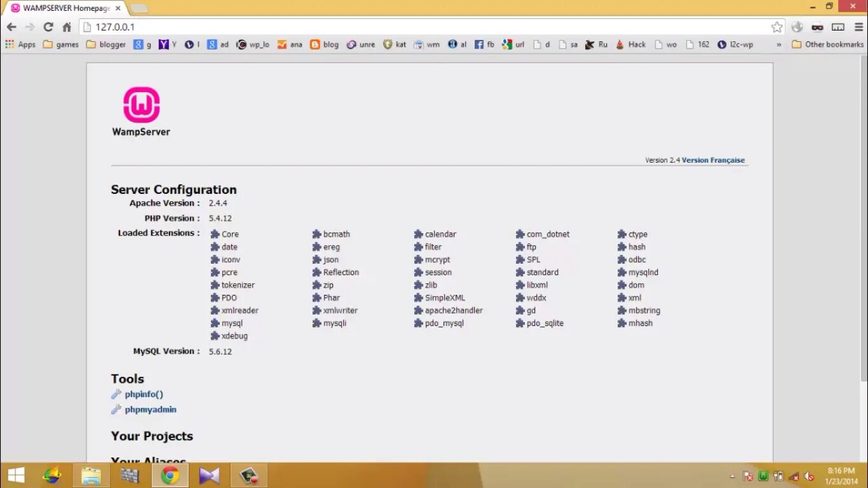Open the l2c-wp bookmark
Image resolution: width=868 pixels, height=488 pixels.
(735, 44)
